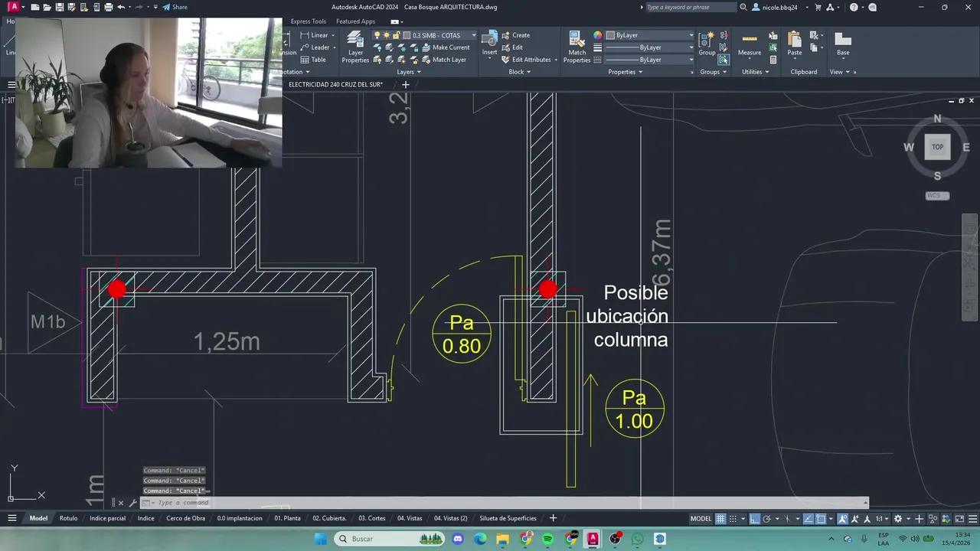Switch to the Featured Apps ribbon tab
This screenshot has width=980, height=551.
pos(355,21)
